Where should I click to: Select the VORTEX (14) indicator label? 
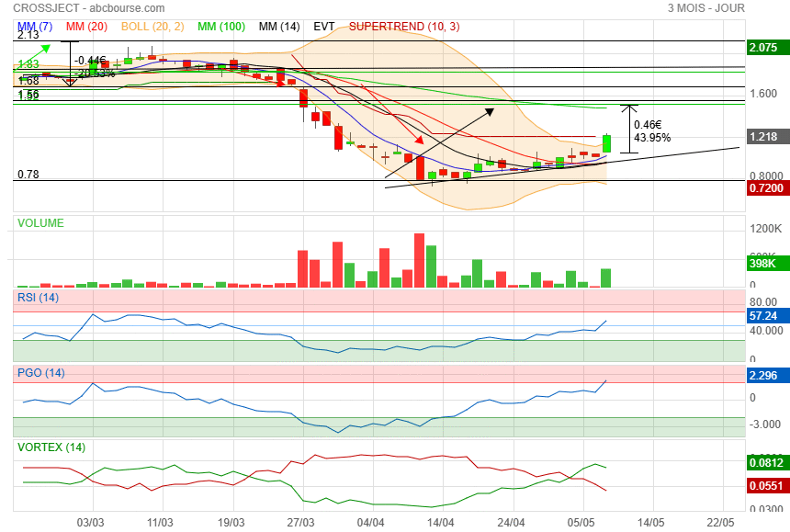click(51, 447)
